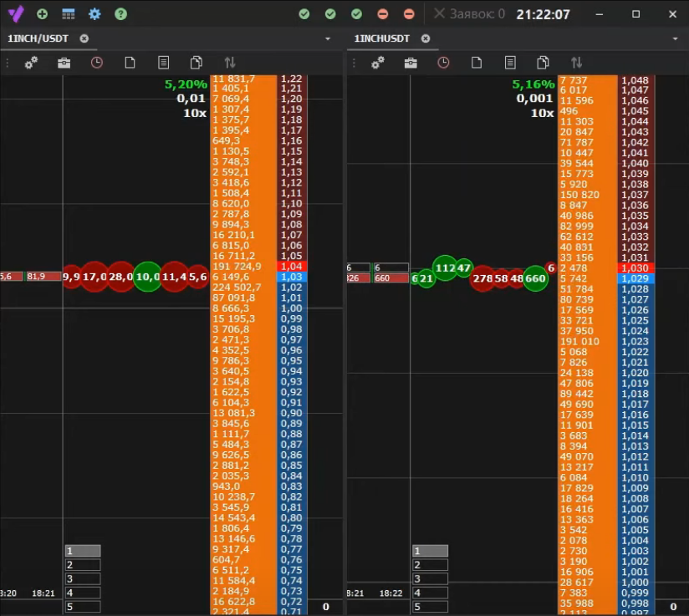Expand the 1INCHUSDT tab strip dropdown arrow
Screen dimensions: 689x616
[x=674, y=39]
